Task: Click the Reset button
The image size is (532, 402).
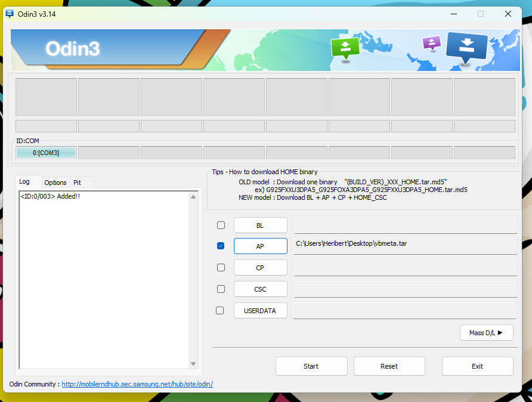Action: (x=389, y=366)
